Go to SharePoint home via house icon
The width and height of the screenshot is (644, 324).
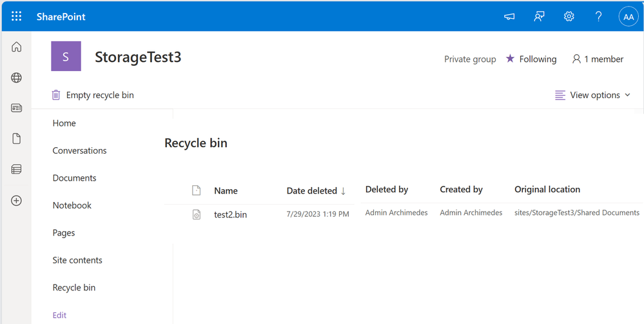pyautogui.click(x=16, y=47)
